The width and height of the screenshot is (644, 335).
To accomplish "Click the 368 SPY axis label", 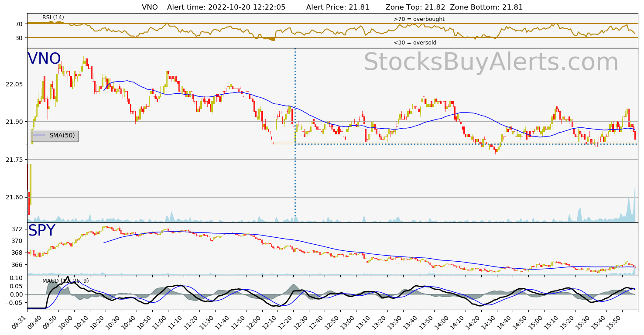I will coord(18,253).
